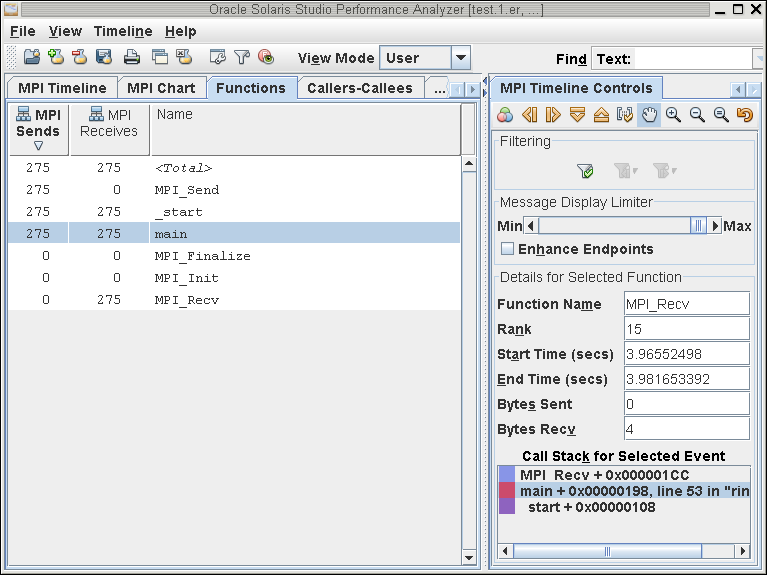
Task: Select the main function row
Action: 234,234
